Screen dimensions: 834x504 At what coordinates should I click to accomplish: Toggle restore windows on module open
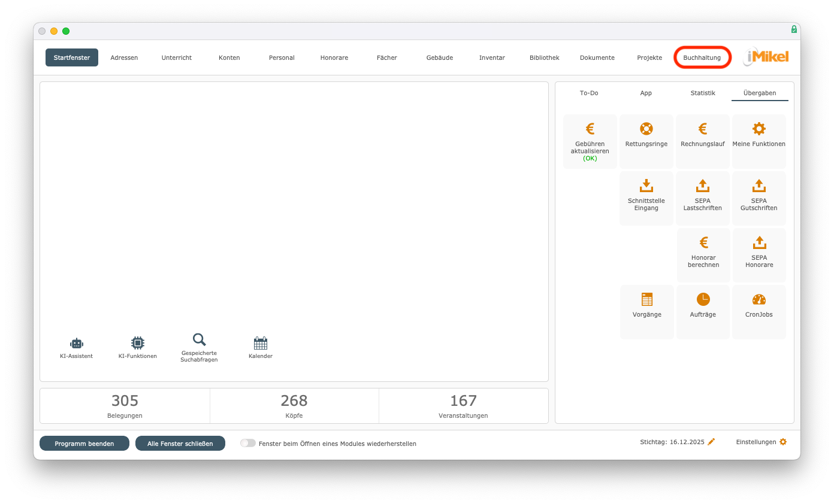pyautogui.click(x=247, y=444)
